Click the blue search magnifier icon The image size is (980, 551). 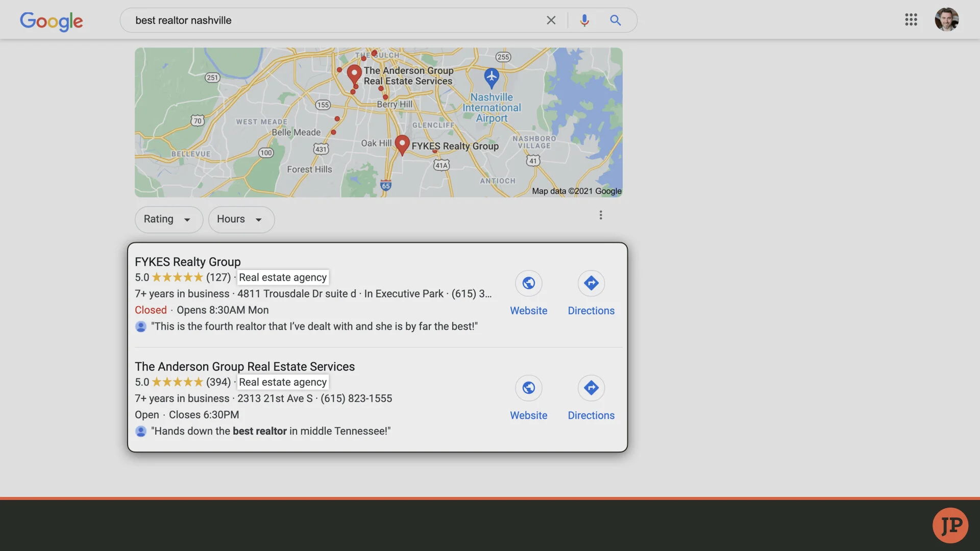tap(615, 20)
